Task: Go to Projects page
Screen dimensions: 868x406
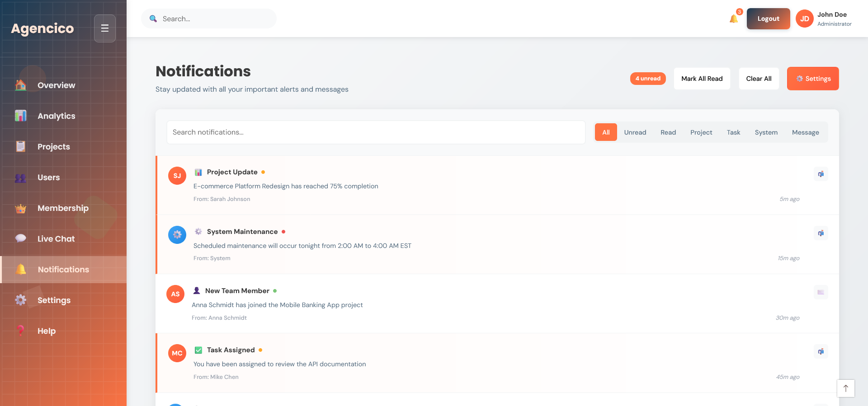Action: coord(63,146)
